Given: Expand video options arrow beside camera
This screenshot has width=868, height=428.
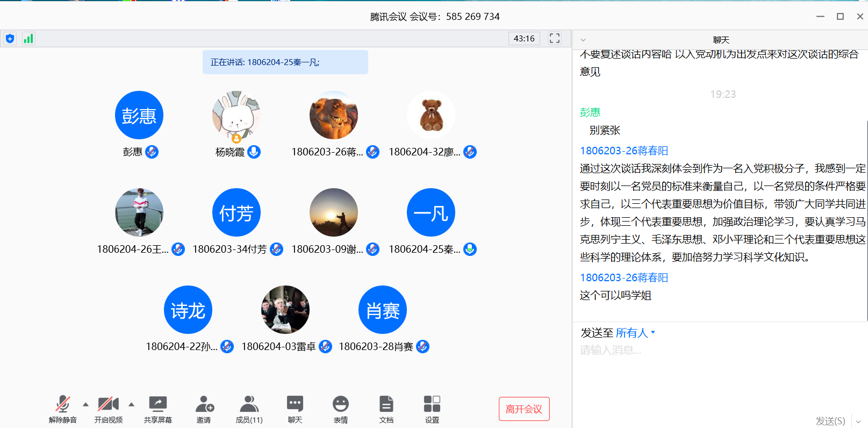Looking at the screenshot, I should (x=131, y=404).
